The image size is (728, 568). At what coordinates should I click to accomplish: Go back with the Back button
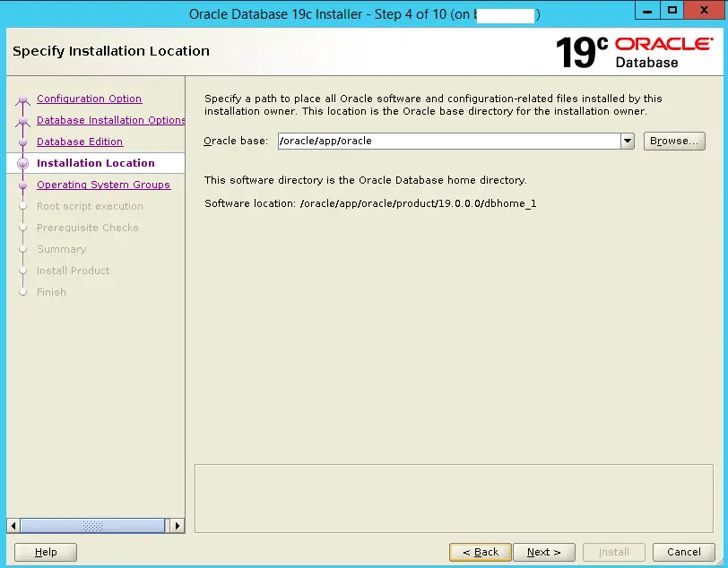[481, 552]
